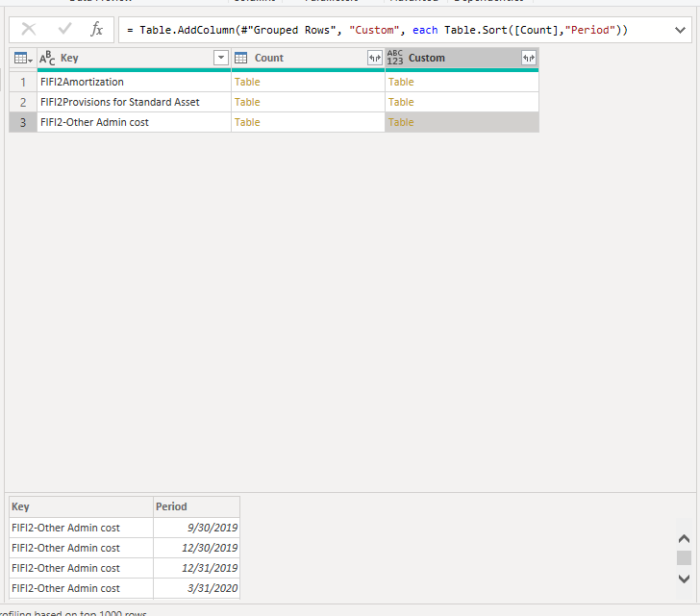Click Custom column ABC123 type icon
The image size is (700, 616).
pos(394,58)
